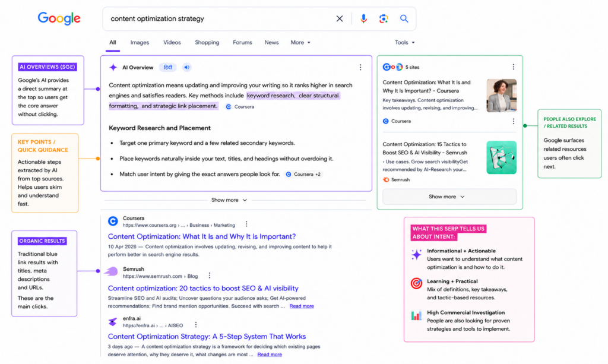Click the enfra.ai favicon
This screenshot has width=608, height=364.
coord(112,322)
